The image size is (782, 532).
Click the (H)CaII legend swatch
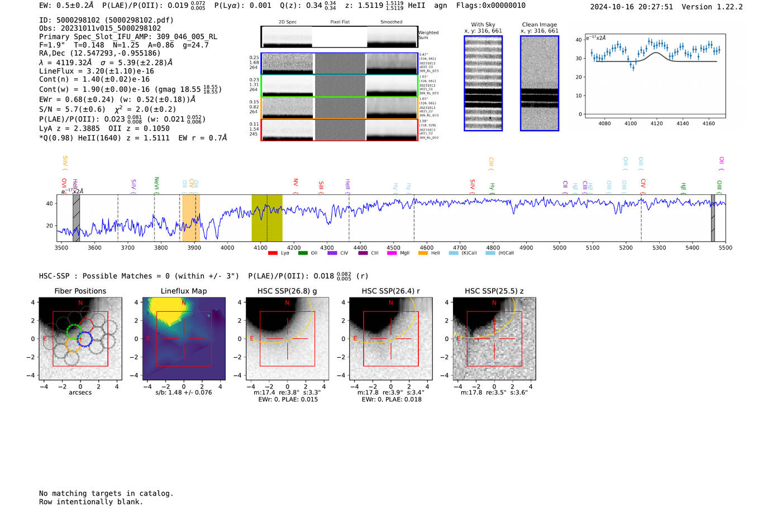click(x=490, y=253)
